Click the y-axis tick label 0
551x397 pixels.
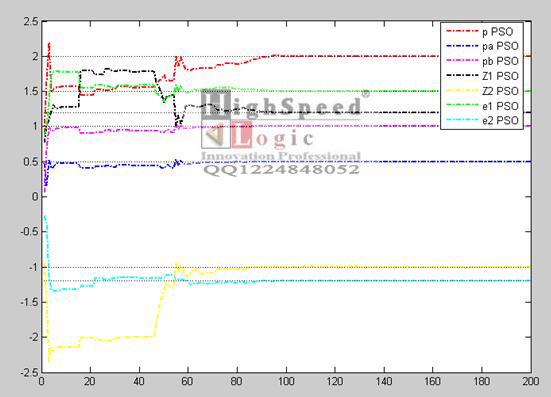tap(35, 197)
